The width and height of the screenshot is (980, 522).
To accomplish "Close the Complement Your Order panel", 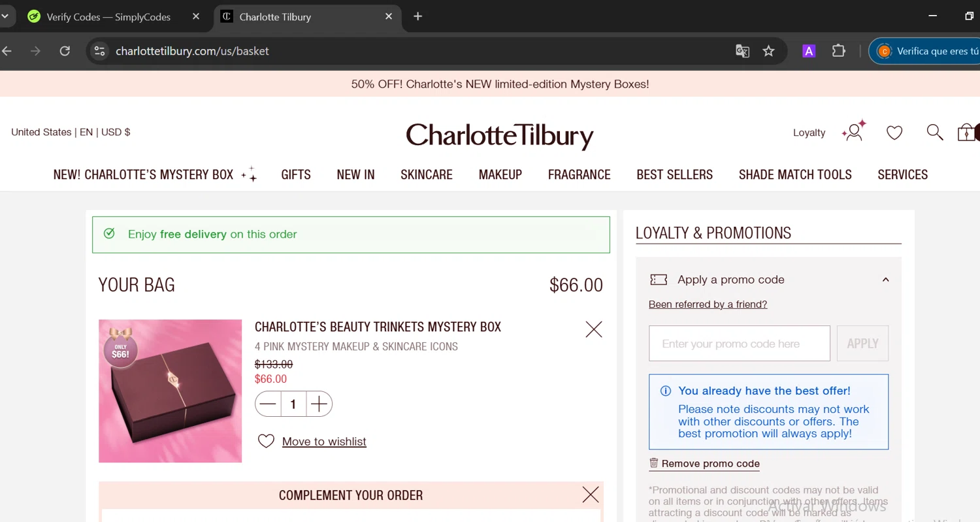I will point(591,495).
